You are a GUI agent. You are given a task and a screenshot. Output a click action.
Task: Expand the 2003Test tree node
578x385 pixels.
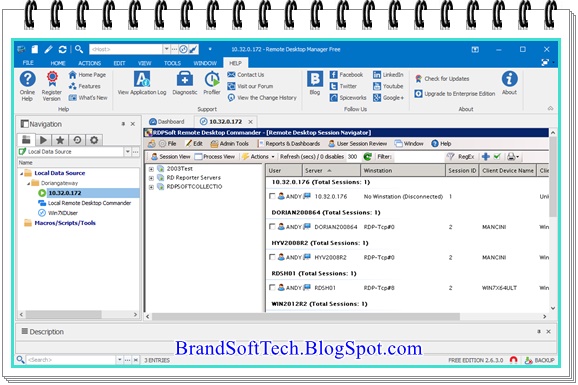151,169
